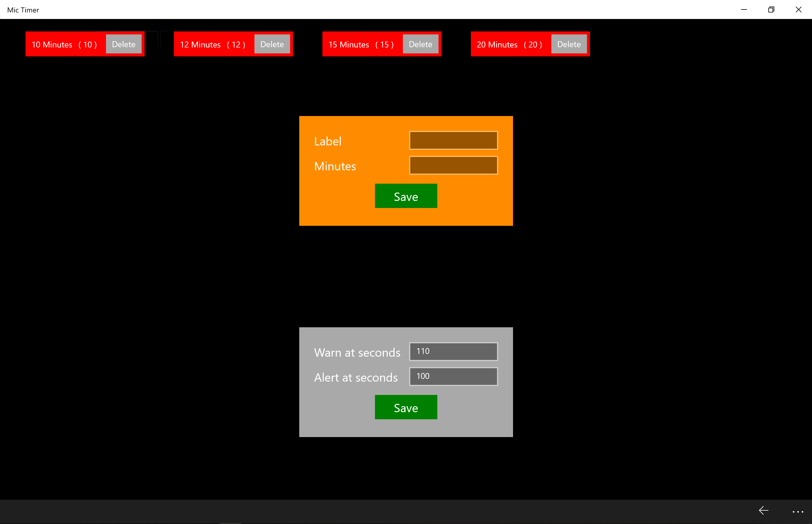Save the new timer in orange panel
The width and height of the screenshot is (812, 524).
pos(406,196)
